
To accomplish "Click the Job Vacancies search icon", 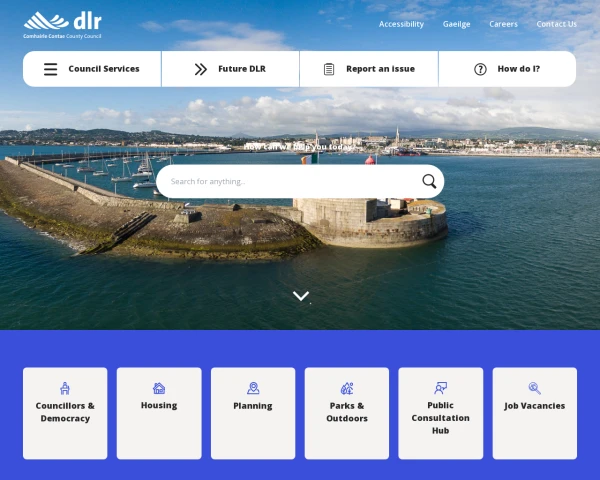I will [x=534, y=388].
